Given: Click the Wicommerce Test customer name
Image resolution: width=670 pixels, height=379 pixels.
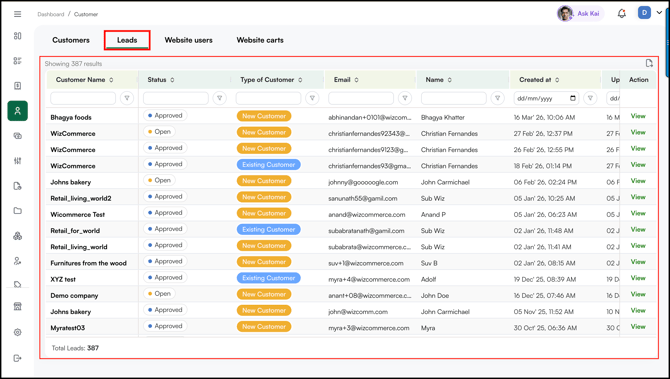Looking at the screenshot, I should 77,214.
